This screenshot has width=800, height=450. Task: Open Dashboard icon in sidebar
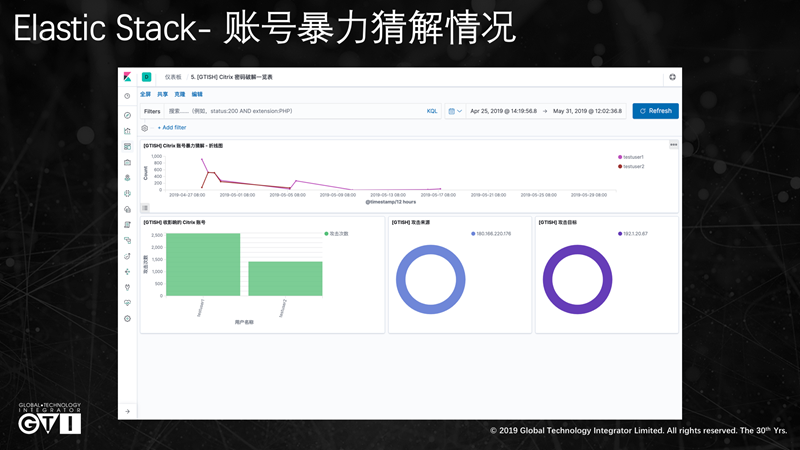[x=127, y=146]
